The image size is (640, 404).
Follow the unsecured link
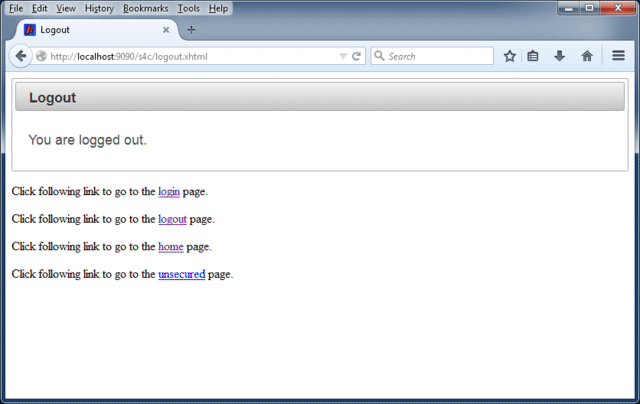(x=182, y=274)
